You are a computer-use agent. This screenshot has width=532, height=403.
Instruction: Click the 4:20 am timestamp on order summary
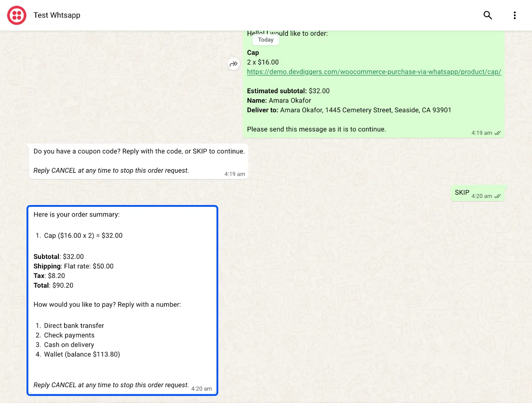(201, 389)
